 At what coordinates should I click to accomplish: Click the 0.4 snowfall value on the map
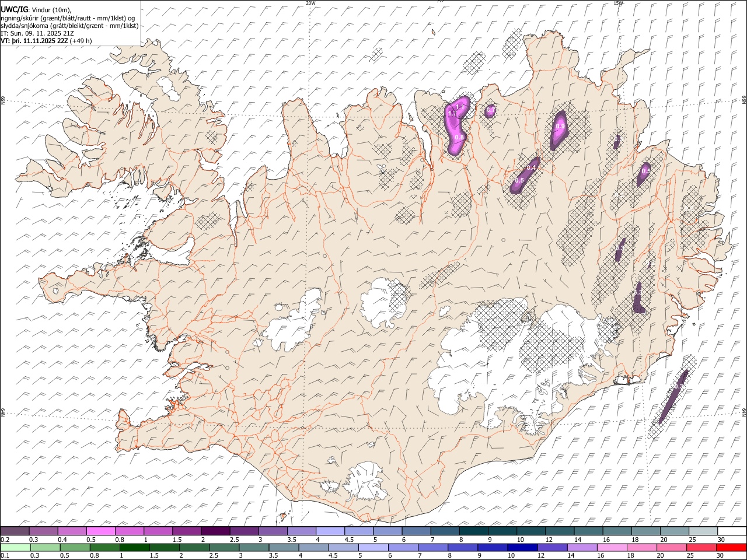click(531, 168)
